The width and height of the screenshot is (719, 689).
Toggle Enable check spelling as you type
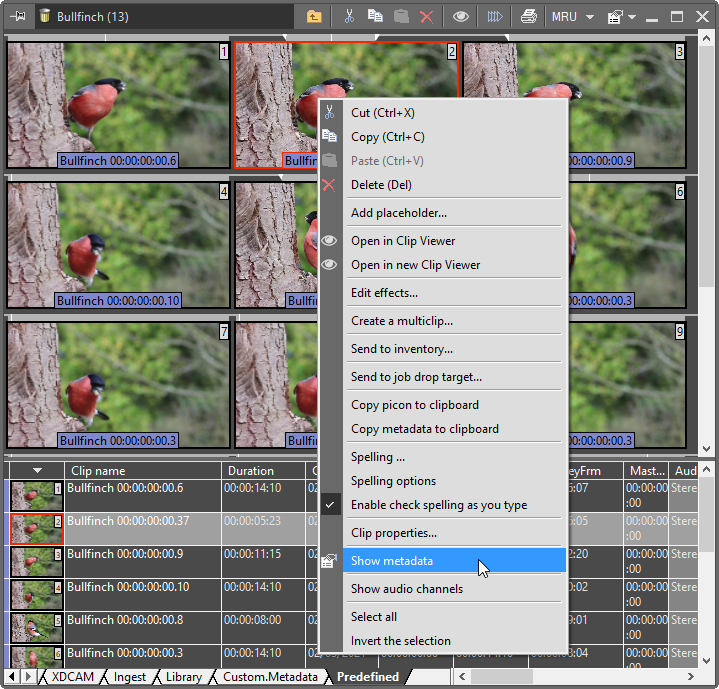(x=438, y=505)
